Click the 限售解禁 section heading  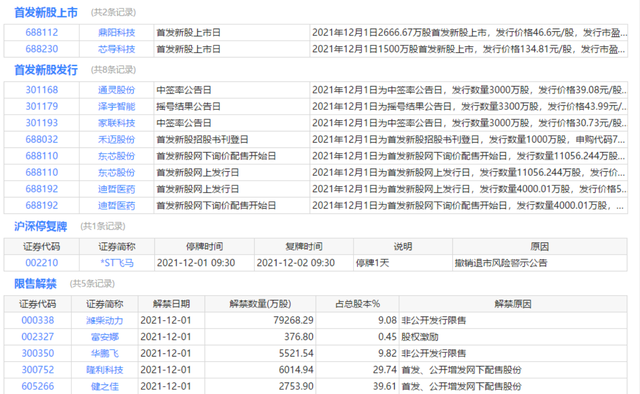36,284
